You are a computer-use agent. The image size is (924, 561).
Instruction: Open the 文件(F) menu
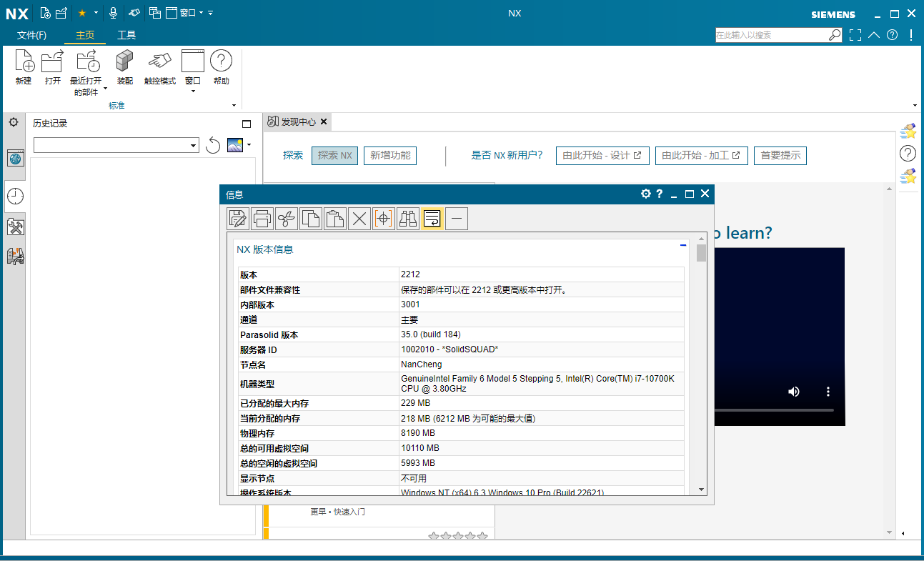pyautogui.click(x=31, y=35)
